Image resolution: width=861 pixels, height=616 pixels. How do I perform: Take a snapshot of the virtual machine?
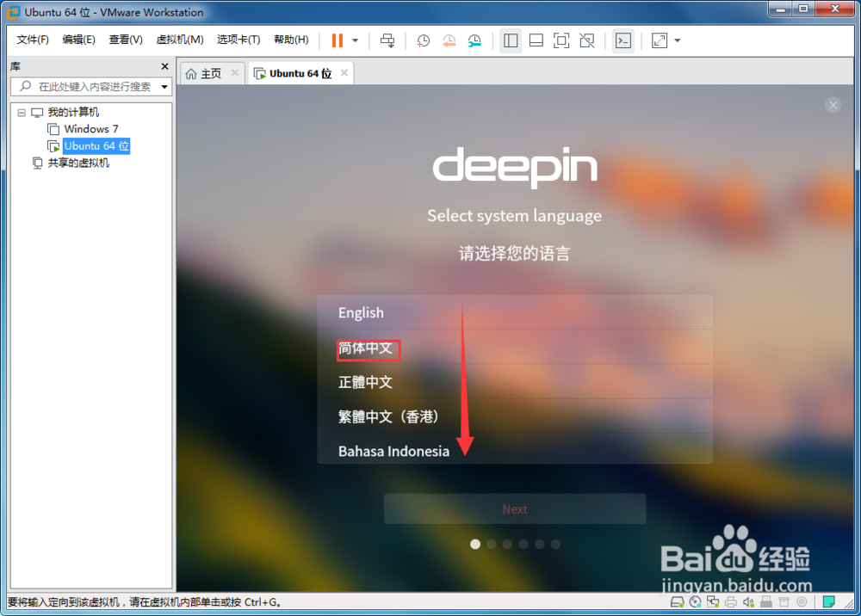point(423,40)
